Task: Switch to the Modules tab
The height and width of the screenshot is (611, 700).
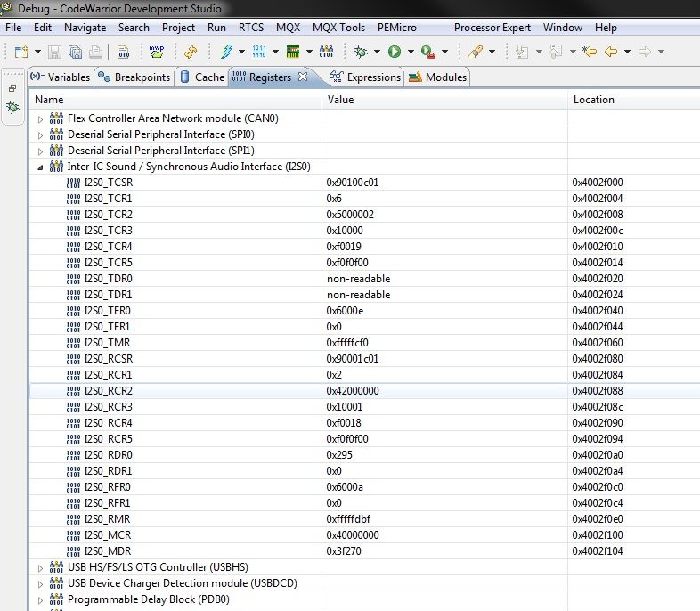Action: (438, 77)
